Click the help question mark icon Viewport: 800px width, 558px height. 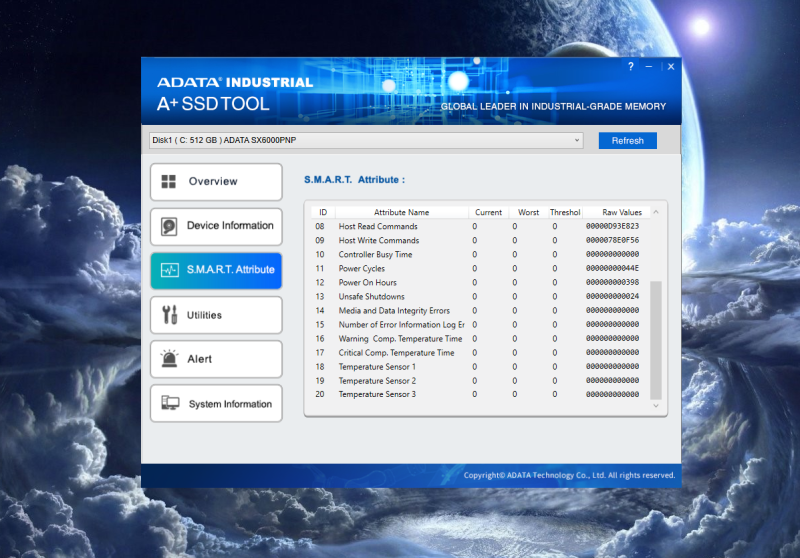(x=631, y=66)
